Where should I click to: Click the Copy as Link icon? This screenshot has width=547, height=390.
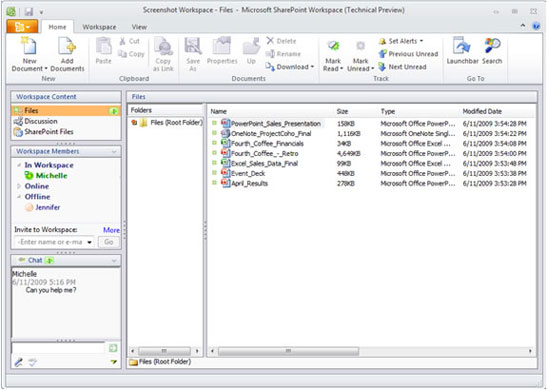(x=163, y=46)
